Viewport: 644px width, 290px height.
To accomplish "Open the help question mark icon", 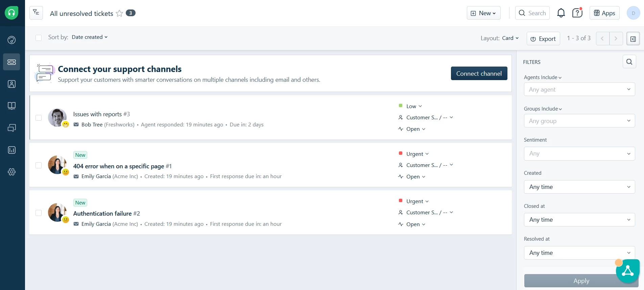I will tap(577, 13).
